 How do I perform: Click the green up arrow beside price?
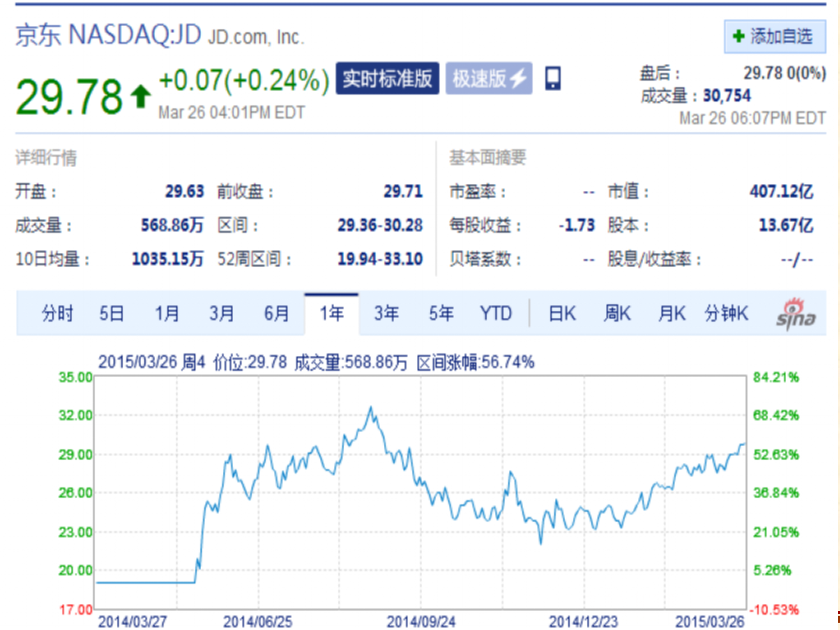point(140,96)
